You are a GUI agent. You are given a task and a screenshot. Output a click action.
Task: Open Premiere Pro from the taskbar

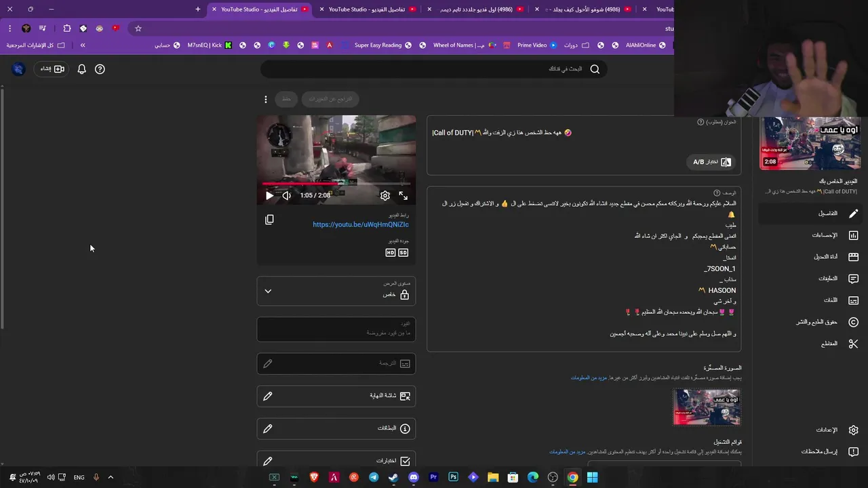point(433,477)
